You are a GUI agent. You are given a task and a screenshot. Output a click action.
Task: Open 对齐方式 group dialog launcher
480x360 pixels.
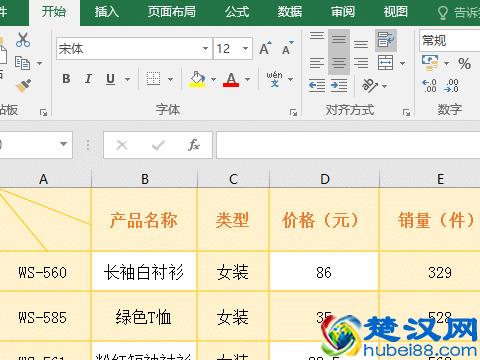406,113
